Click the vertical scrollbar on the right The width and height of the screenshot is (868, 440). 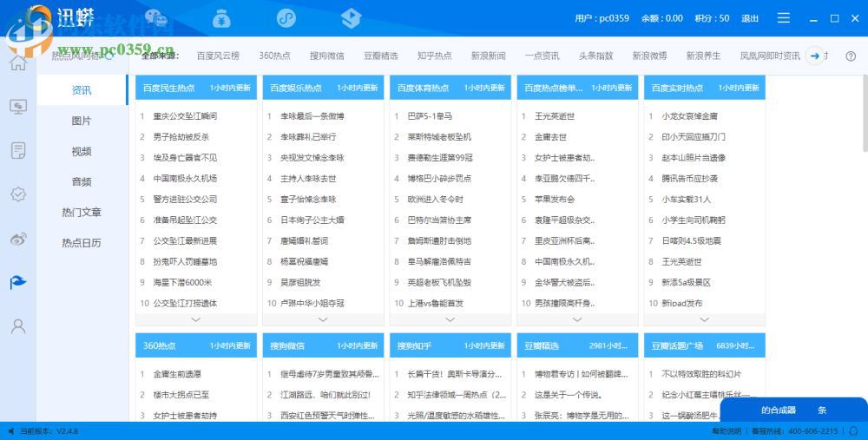[865, 114]
